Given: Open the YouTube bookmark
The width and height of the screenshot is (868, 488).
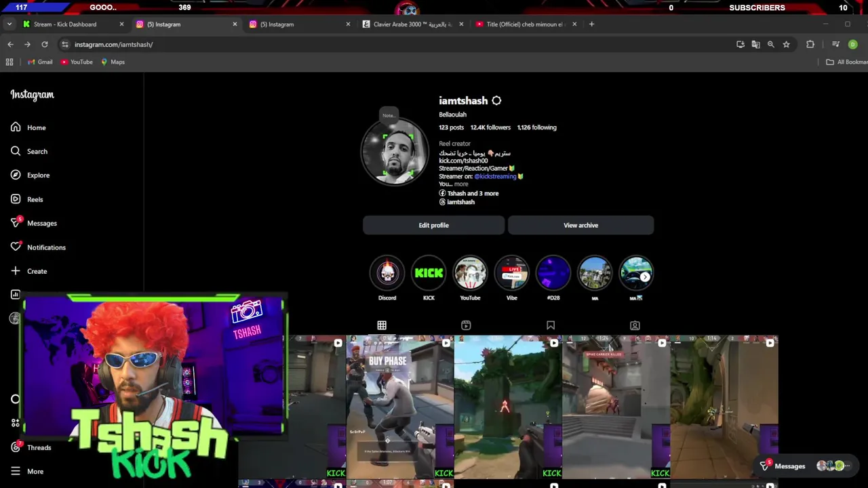Looking at the screenshot, I should (77, 62).
